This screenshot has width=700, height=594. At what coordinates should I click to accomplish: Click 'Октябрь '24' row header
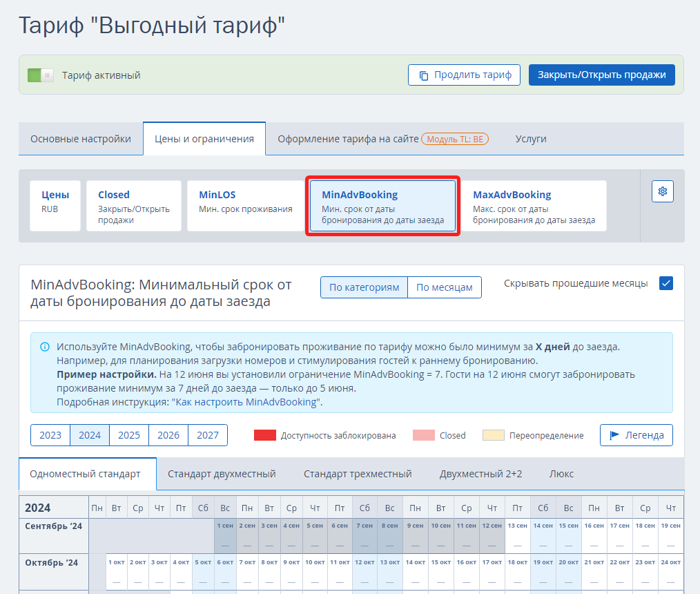[x=54, y=572]
